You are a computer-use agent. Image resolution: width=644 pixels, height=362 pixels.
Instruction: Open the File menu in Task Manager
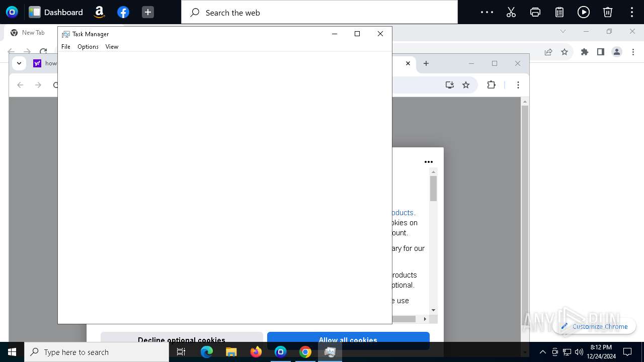66,47
